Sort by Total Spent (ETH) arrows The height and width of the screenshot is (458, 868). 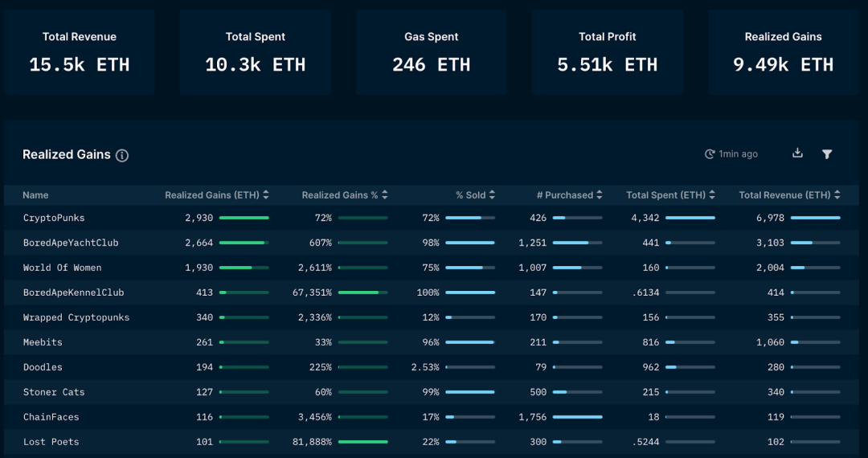712,194
